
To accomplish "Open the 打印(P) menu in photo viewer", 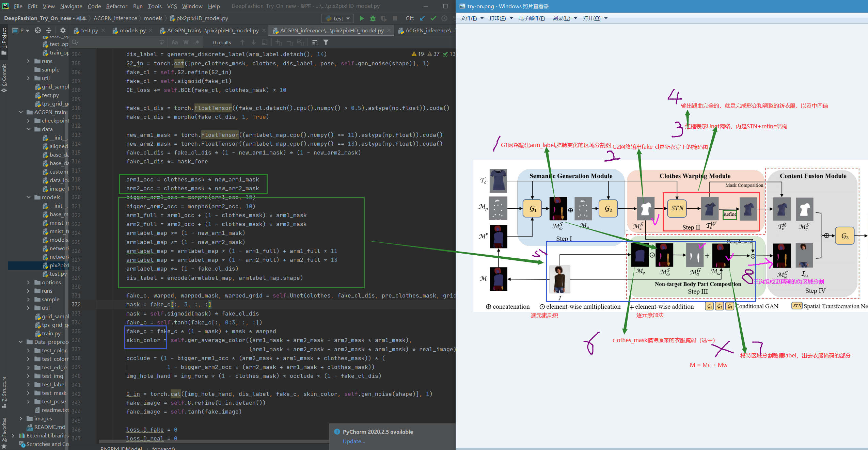I will click(498, 18).
